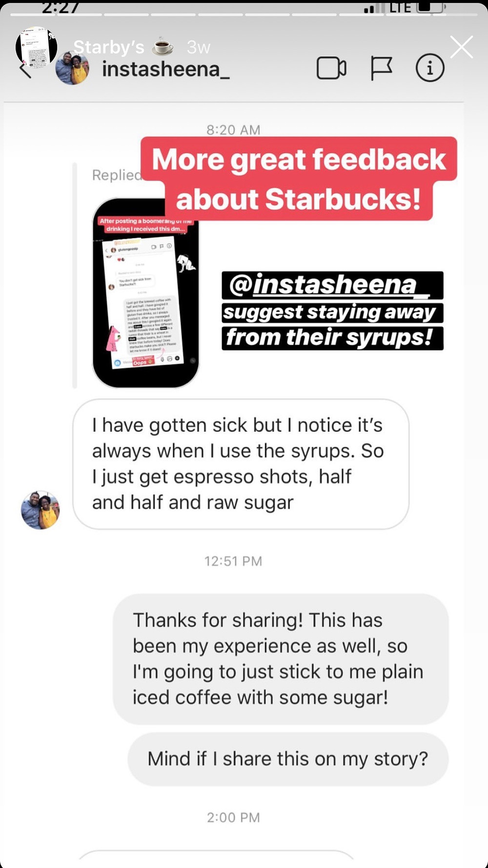
Task: Tap the 'More great feedback' red text sticker
Action: 299,179
